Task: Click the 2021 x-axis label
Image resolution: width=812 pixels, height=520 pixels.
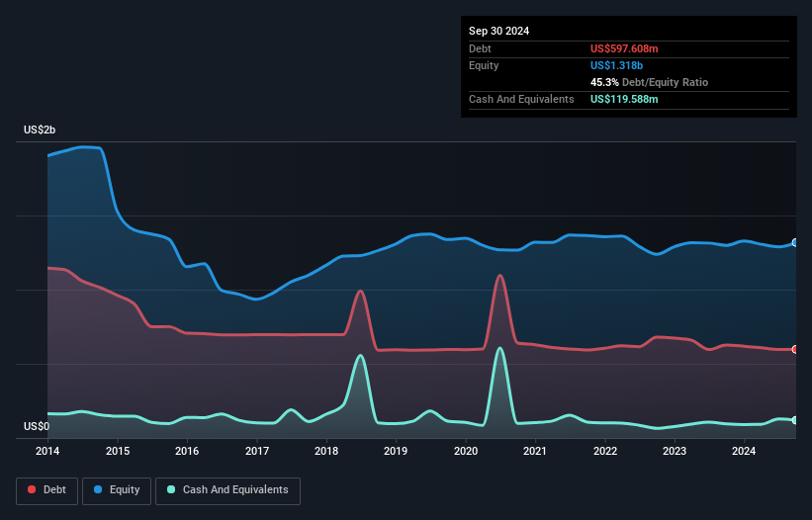Action: 535,451
